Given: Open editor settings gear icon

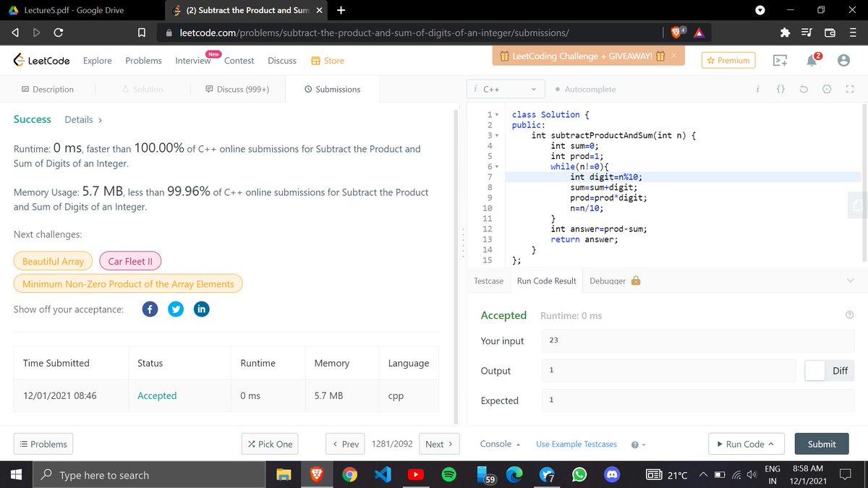Looking at the screenshot, I should click(x=827, y=90).
